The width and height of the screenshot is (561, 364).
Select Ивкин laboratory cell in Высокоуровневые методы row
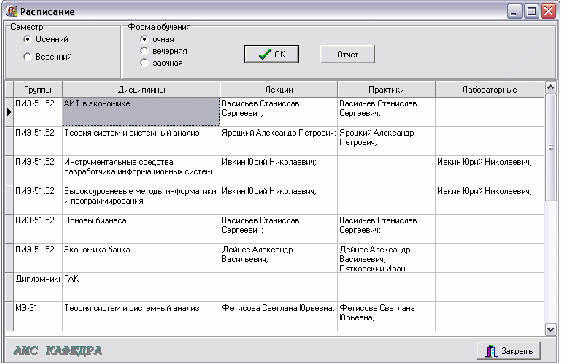(x=489, y=200)
